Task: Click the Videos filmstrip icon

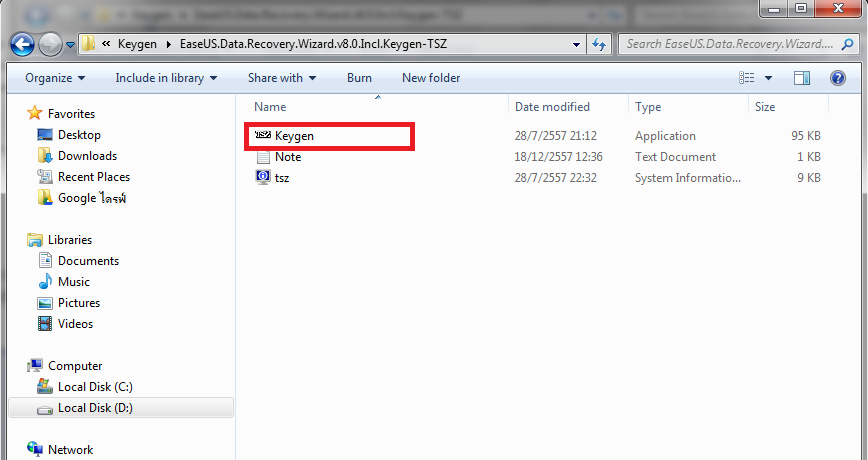Action: point(45,323)
